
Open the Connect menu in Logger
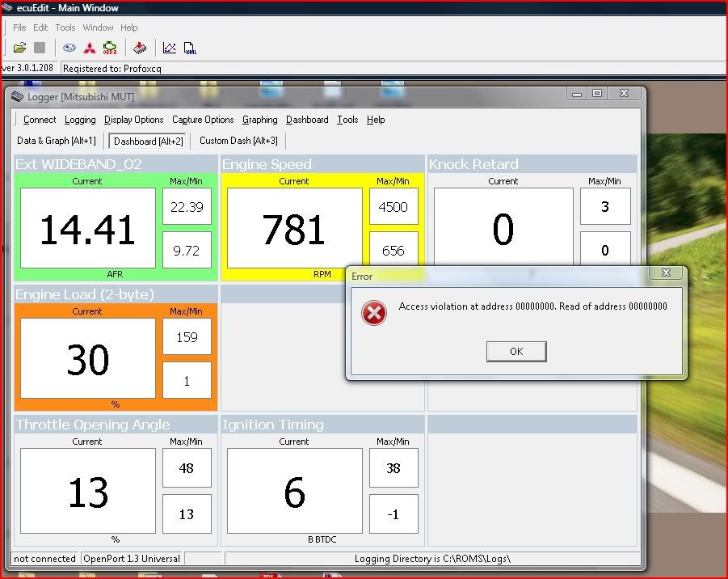click(x=40, y=120)
